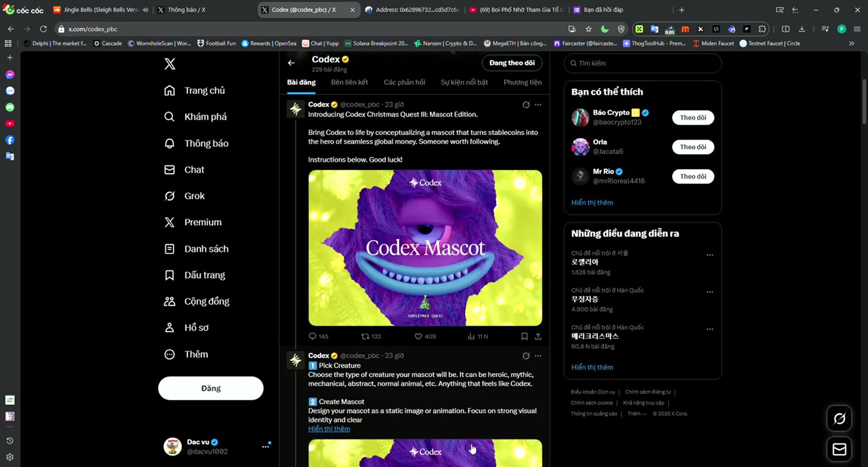Follow Orla account
This screenshot has width=868, height=467.
tap(693, 147)
